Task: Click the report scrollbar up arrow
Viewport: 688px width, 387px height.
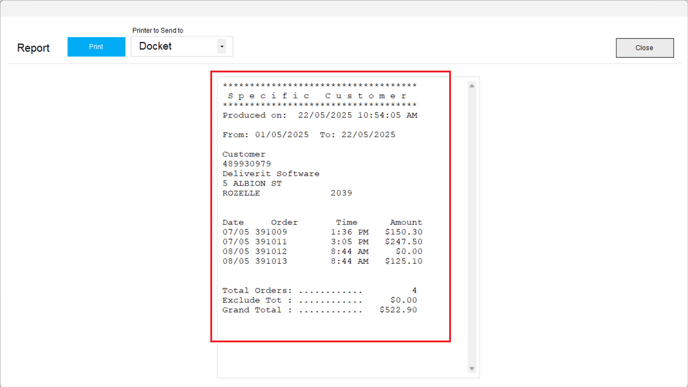Action: (x=472, y=86)
